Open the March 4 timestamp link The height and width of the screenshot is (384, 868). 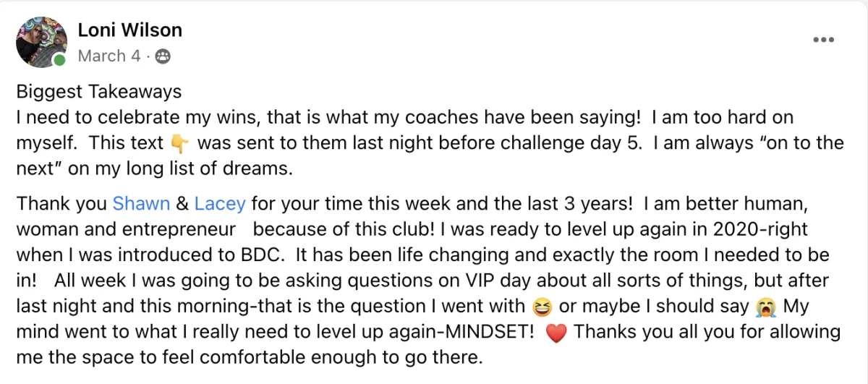(109, 56)
